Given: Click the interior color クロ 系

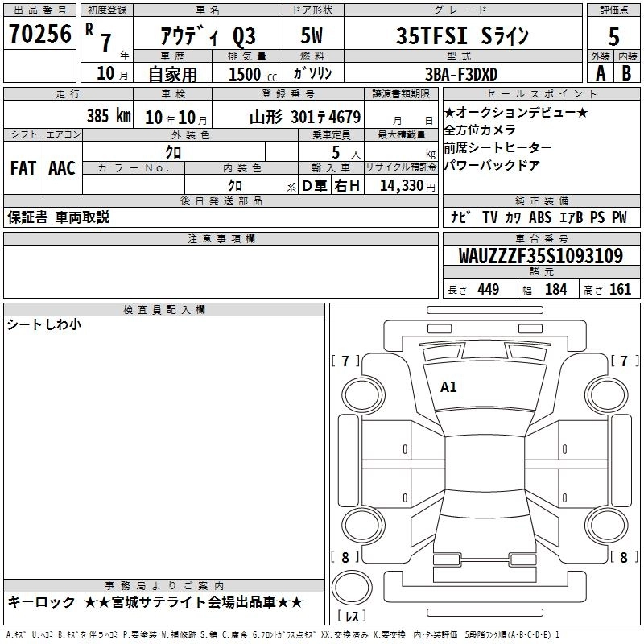Looking at the screenshot, I should (x=262, y=186).
